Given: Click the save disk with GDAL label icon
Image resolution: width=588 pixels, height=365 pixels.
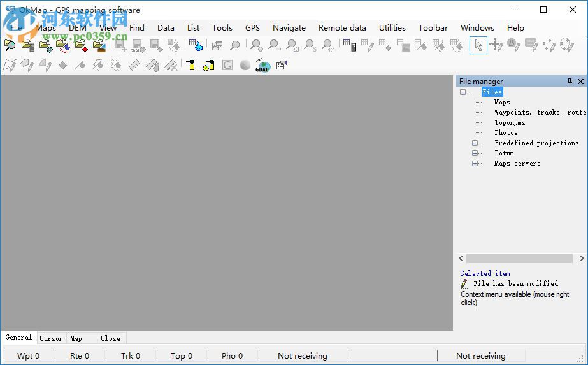Looking at the screenshot, I should point(138,45).
